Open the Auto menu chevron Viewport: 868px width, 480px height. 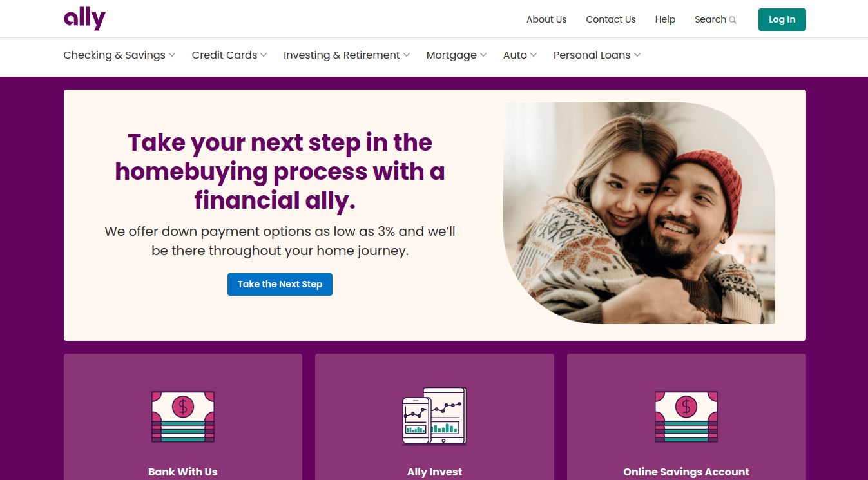click(x=534, y=55)
